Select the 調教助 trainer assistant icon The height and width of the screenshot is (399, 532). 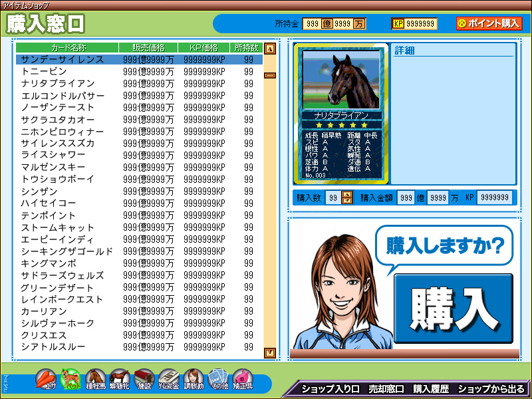pos(194,380)
